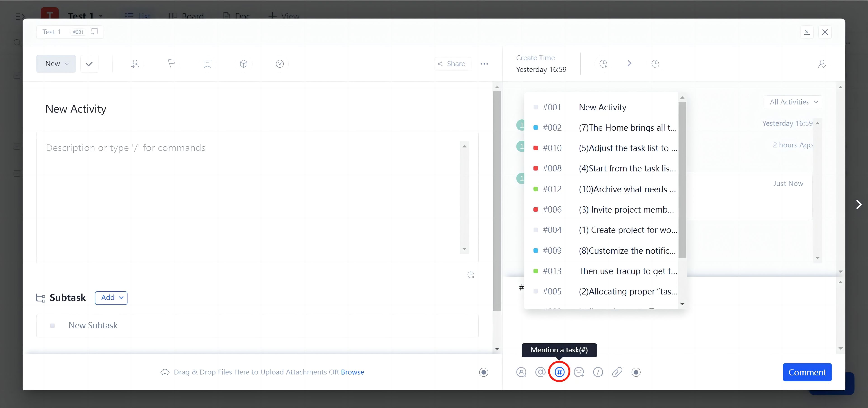
Task: Click the bookmark icon in task toolbar
Action: click(x=207, y=64)
